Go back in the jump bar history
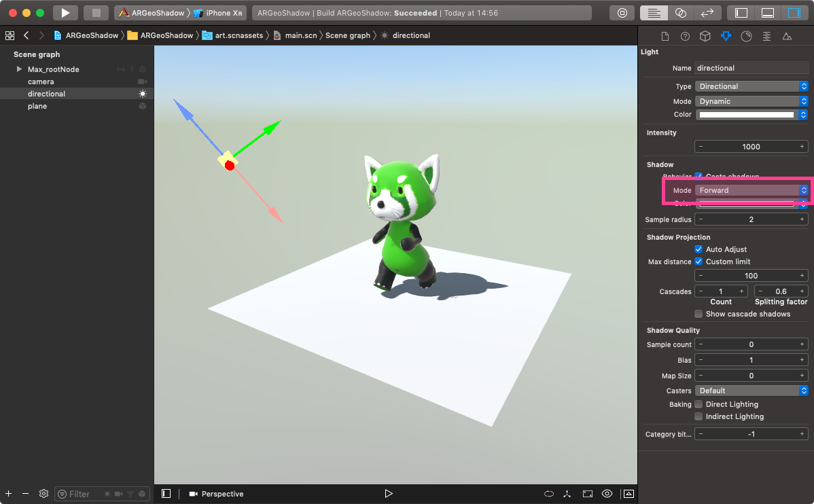Screen dimensions: 814x504 pos(26,35)
